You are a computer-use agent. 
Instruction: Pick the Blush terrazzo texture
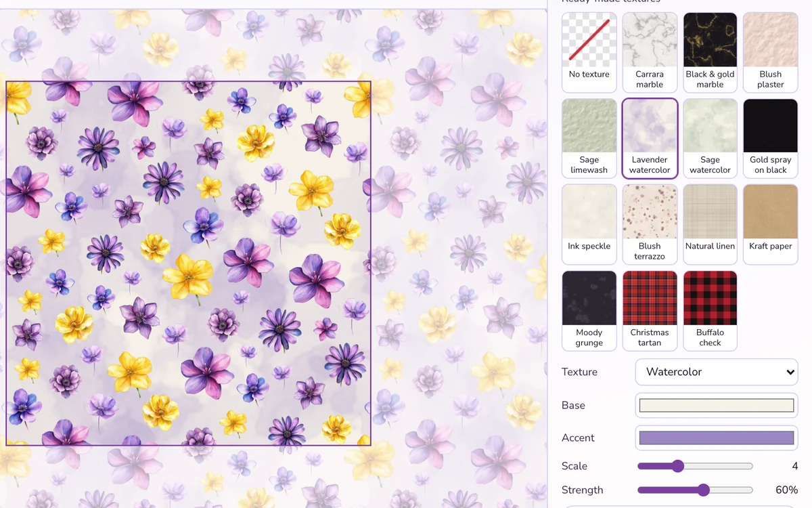[x=650, y=224]
